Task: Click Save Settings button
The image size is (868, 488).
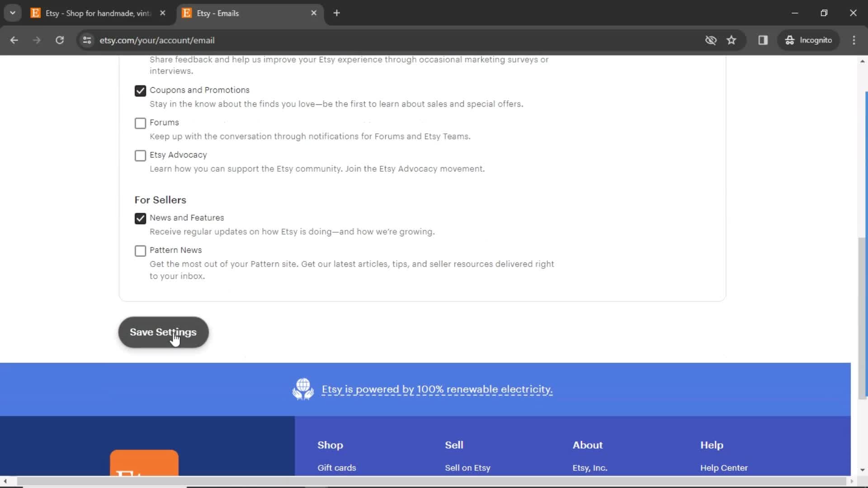Action: (163, 332)
